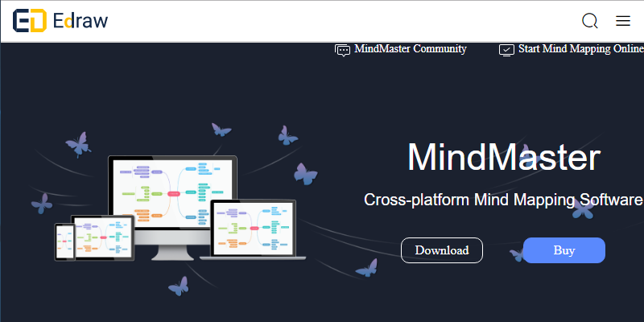The image size is (644, 322).
Task: Click the MindMaster Community chat icon
Action: [x=343, y=49]
